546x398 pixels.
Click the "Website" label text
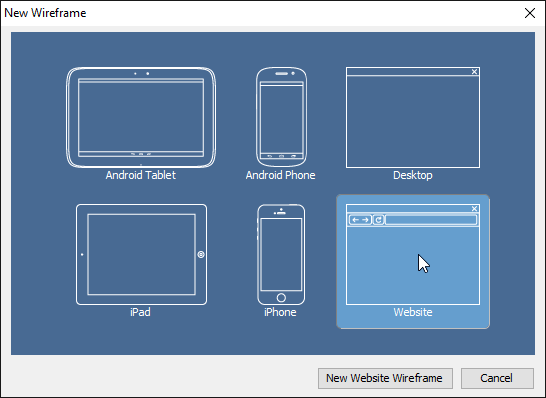click(x=413, y=312)
